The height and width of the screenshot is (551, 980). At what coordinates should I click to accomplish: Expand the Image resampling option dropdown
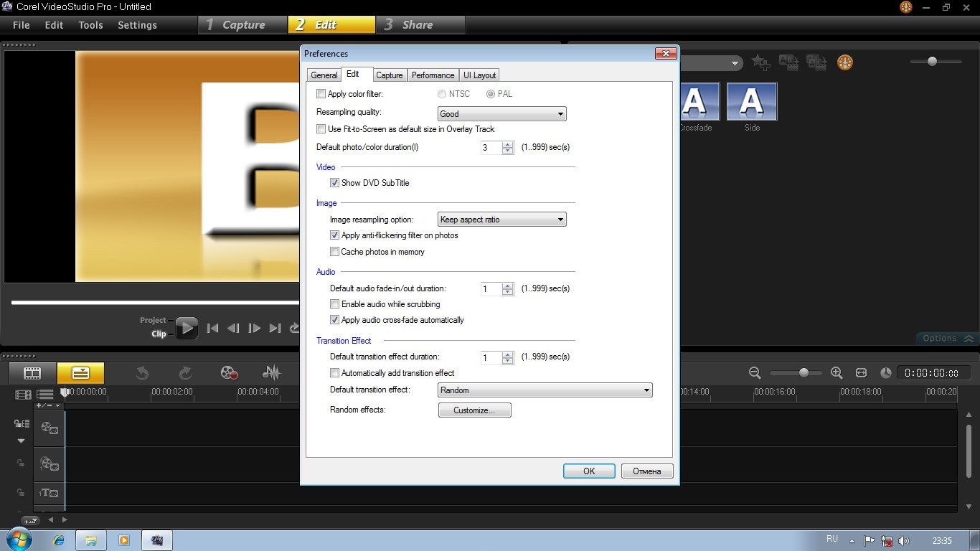click(501, 220)
